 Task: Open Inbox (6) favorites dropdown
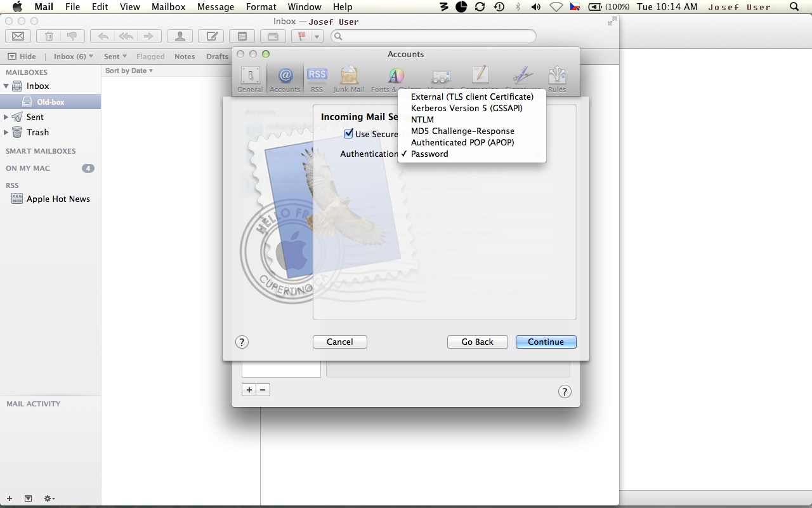point(74,57)
